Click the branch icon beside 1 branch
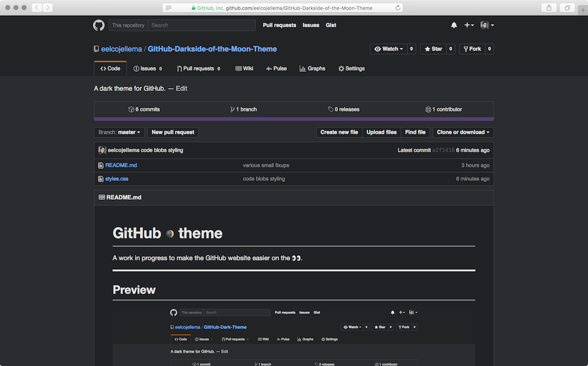Image resolution: width=588 pixels, height=366 pixels. (x=232, y=109)
